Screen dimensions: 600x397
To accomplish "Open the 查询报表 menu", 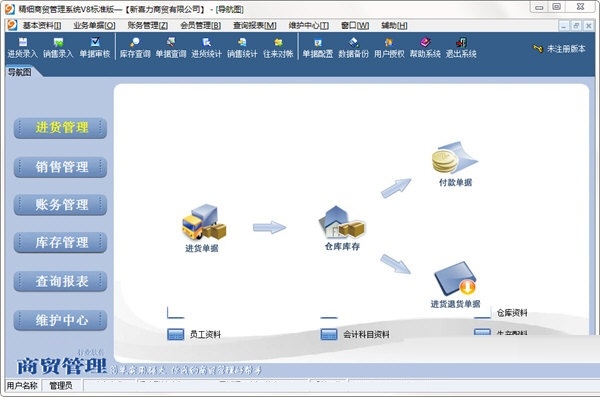I will (x=255, y=26).
